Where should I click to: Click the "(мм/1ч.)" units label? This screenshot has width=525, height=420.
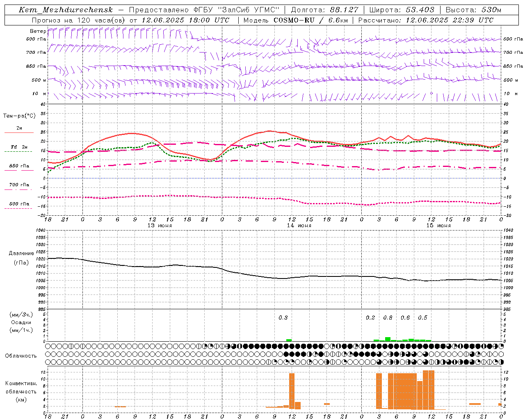click(x=21, y=330)
